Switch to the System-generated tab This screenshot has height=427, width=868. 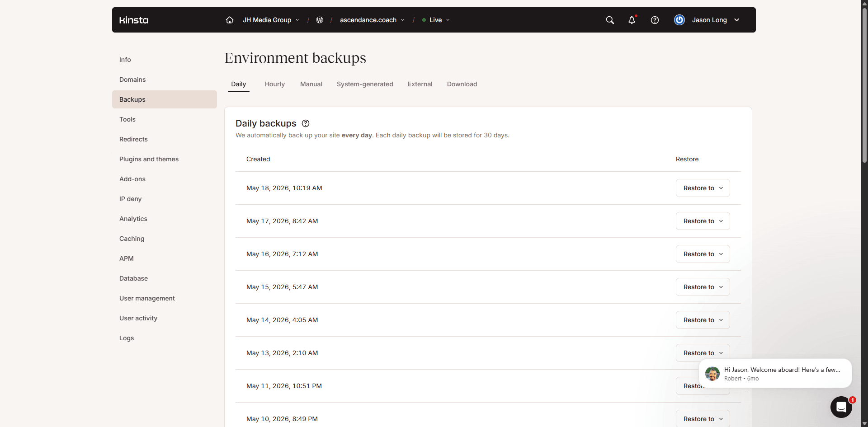(x=365, y=84)
